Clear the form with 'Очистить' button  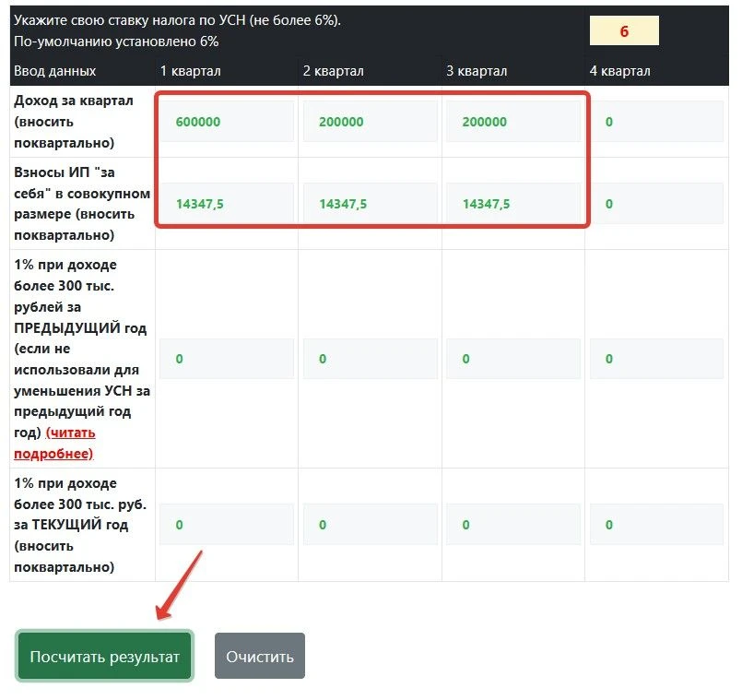[x=260, y=656]
